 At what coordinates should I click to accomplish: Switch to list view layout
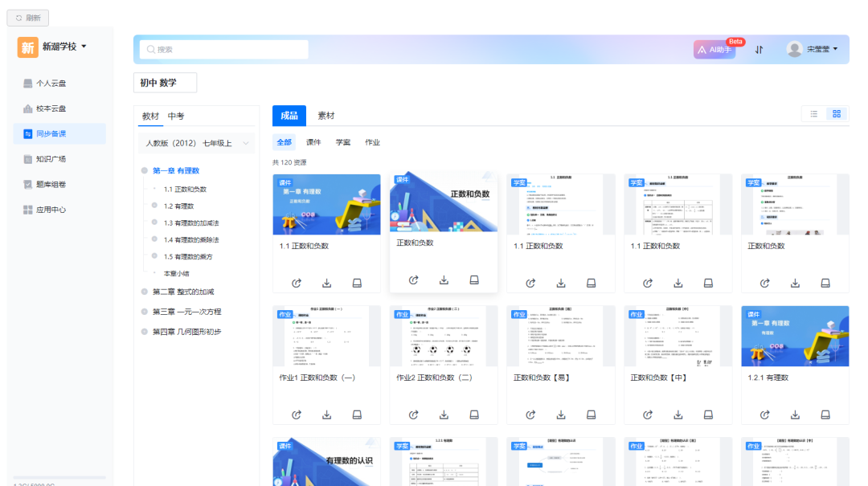pyautogui.click(x=813, y=113)
